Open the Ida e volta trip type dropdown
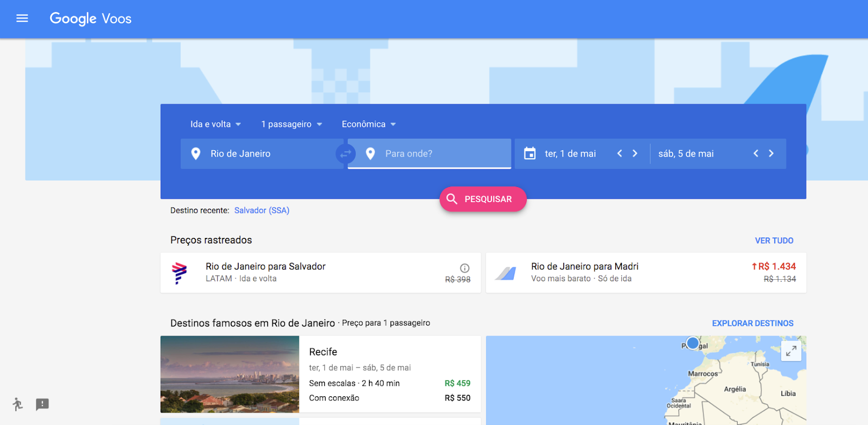Viewport: 868px width, 425px height. click(215, 124)
